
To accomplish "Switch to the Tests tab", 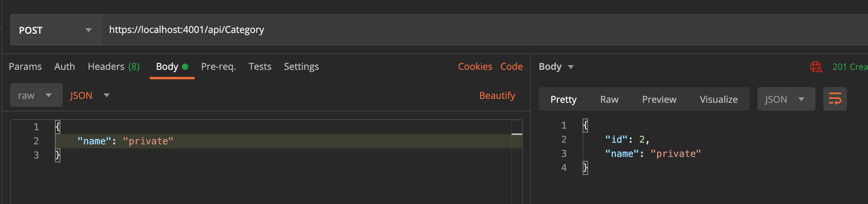I will [x=260, y=67].
